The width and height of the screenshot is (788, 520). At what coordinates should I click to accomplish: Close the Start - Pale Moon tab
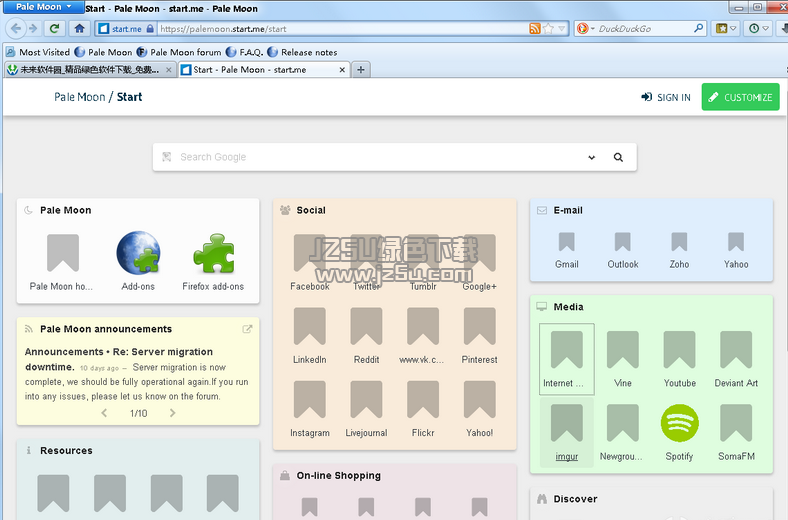pos(342,70)
